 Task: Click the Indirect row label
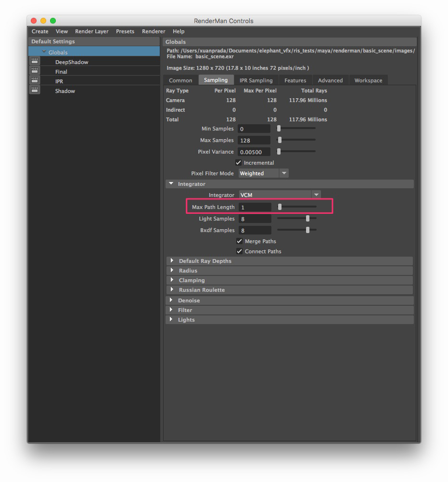pos(176,110)
